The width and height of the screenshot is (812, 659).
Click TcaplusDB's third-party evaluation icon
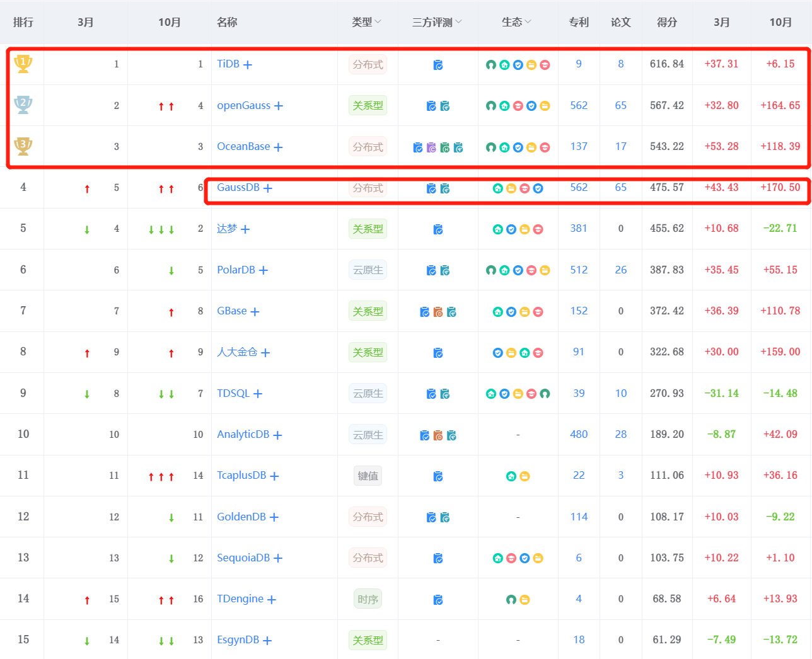point(438,476)
